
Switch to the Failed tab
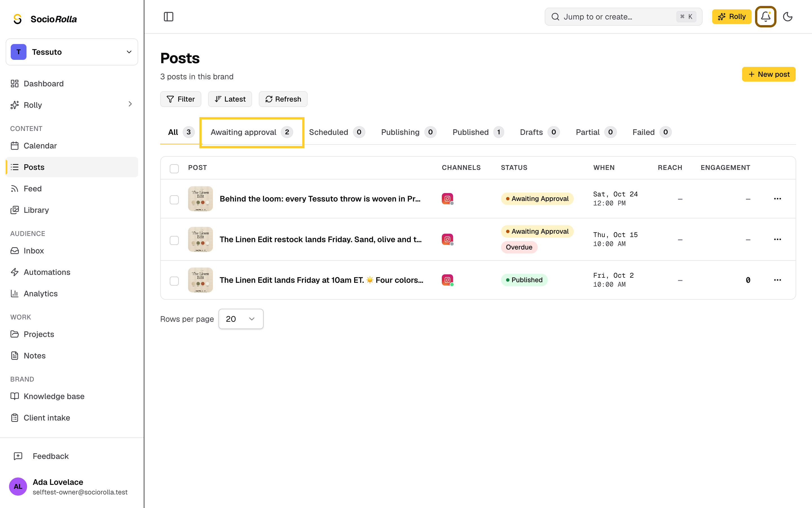click(652, 132)
